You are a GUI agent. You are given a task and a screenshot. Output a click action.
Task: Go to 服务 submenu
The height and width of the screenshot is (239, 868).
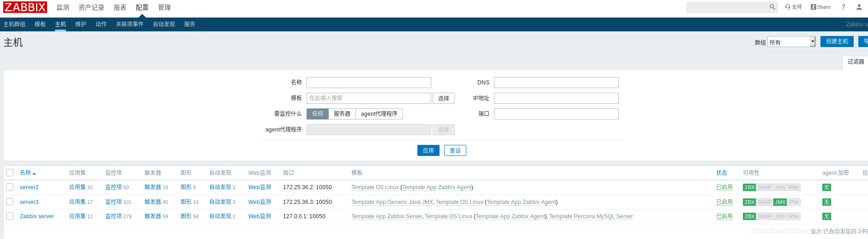190,24
